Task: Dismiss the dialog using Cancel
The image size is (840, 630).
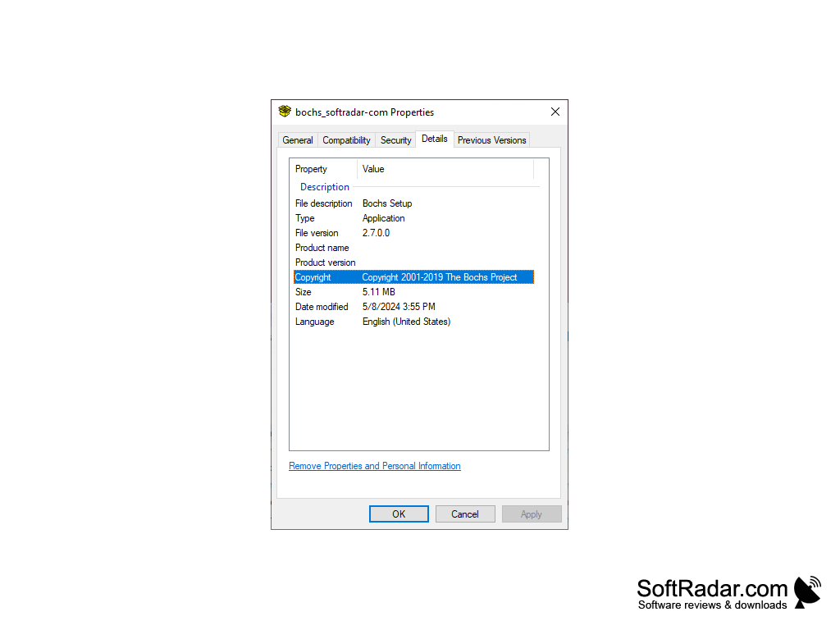Action: pyautogui.click(x=465, y=514)
